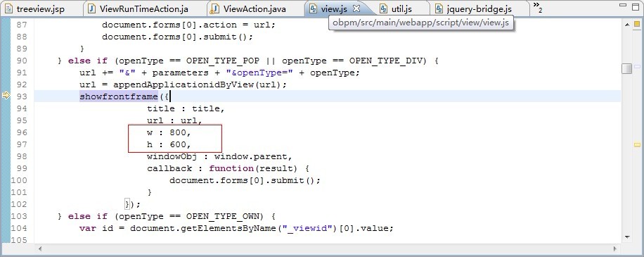Screen dimensions: 644x257
Task: Click line number 90 in the gutter
Action: (x=22, y=61)
